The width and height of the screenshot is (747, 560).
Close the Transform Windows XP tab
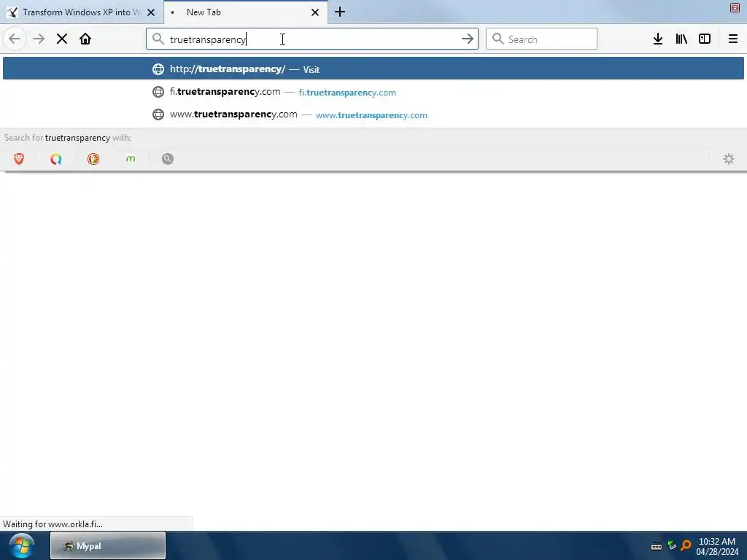tap(151, 12)
